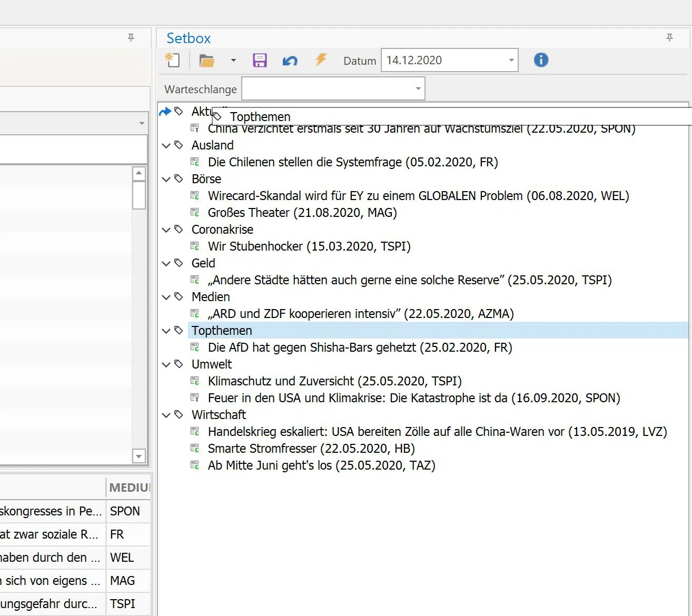692x616 pixels.
Task: Click the tag icon beside highlighted Topthemen row
Action: 179,330
